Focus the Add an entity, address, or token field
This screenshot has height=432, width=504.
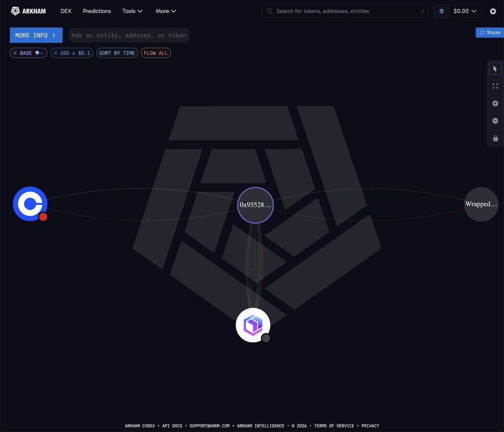pos(129,35)
